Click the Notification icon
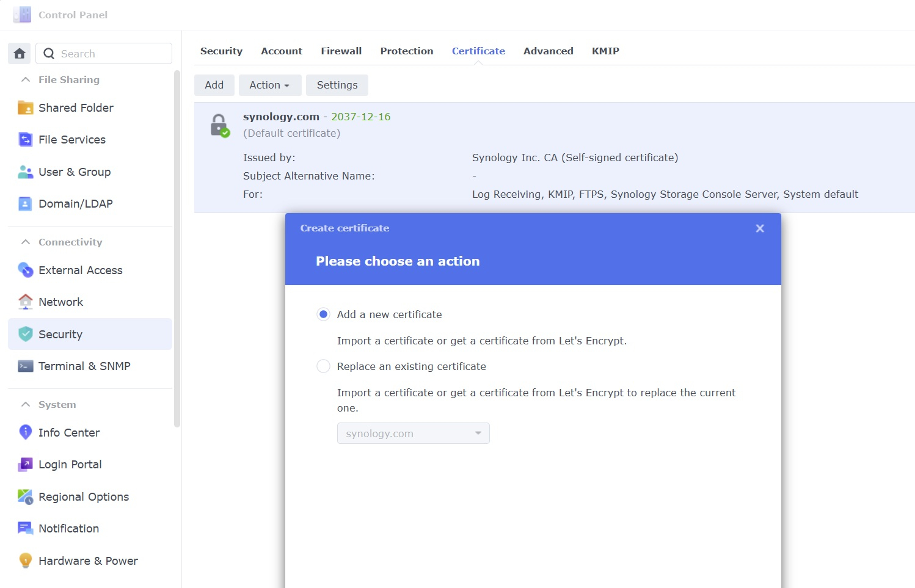This screenshot has width=915, height=588. 26,529
